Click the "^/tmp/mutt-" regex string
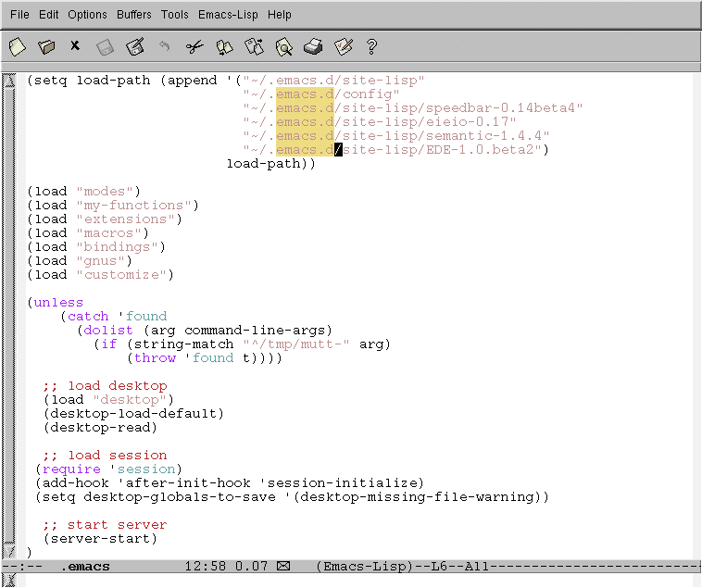Image resolution: width=702 pixels, height=588 pixels. [x=296, y=344]
